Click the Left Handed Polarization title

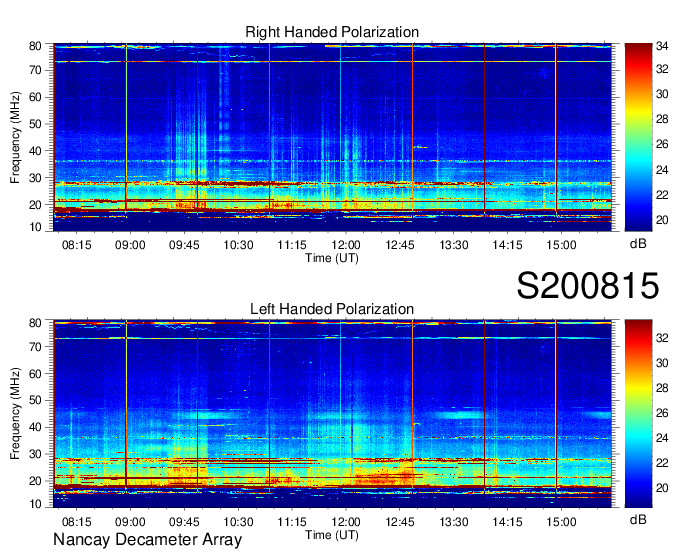point(332,309)
